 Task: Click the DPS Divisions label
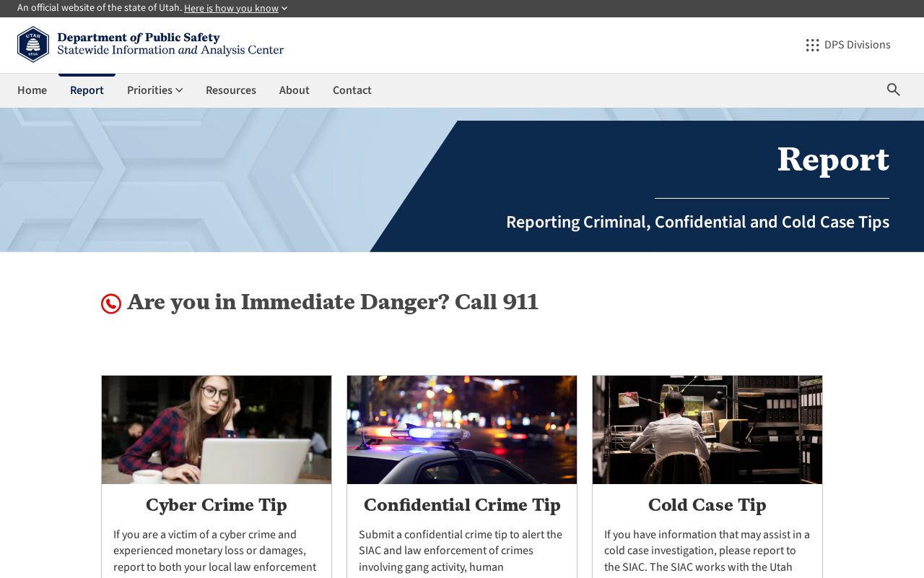click(x=858, y=45)
